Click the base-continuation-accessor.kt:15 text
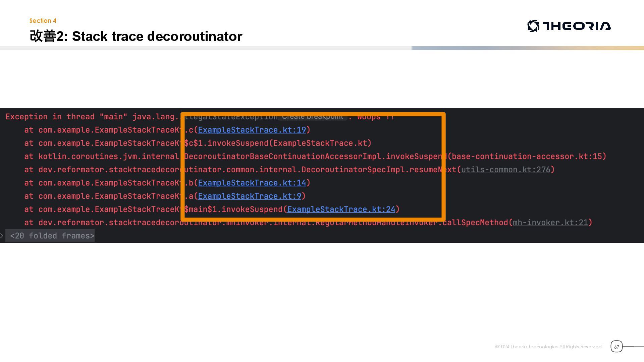The height and width of the screenshot is (362, 644). click(527, 157)
